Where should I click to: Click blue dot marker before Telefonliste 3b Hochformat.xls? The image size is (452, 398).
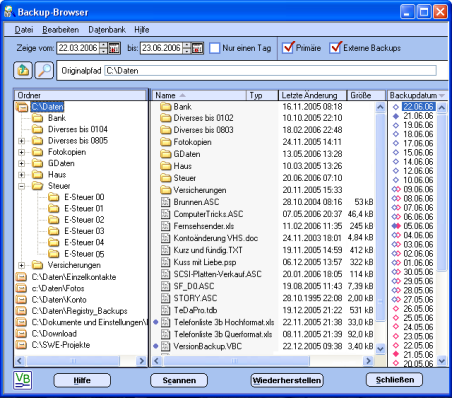click(155, 322)
